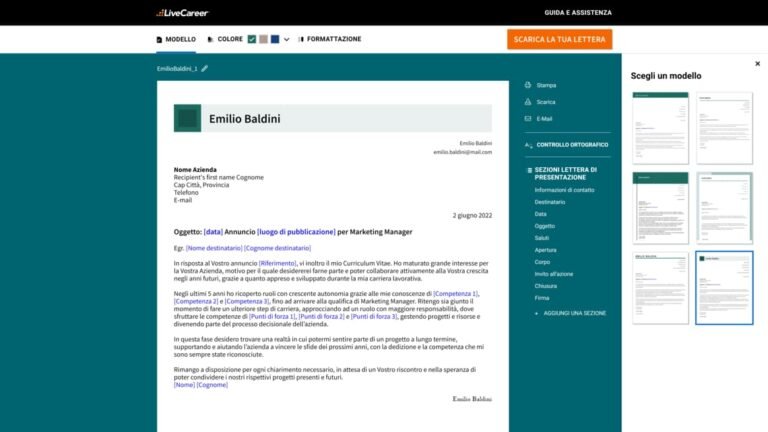Click Aggiungi una sezione
Screen dimensions: 768x432
571,313
